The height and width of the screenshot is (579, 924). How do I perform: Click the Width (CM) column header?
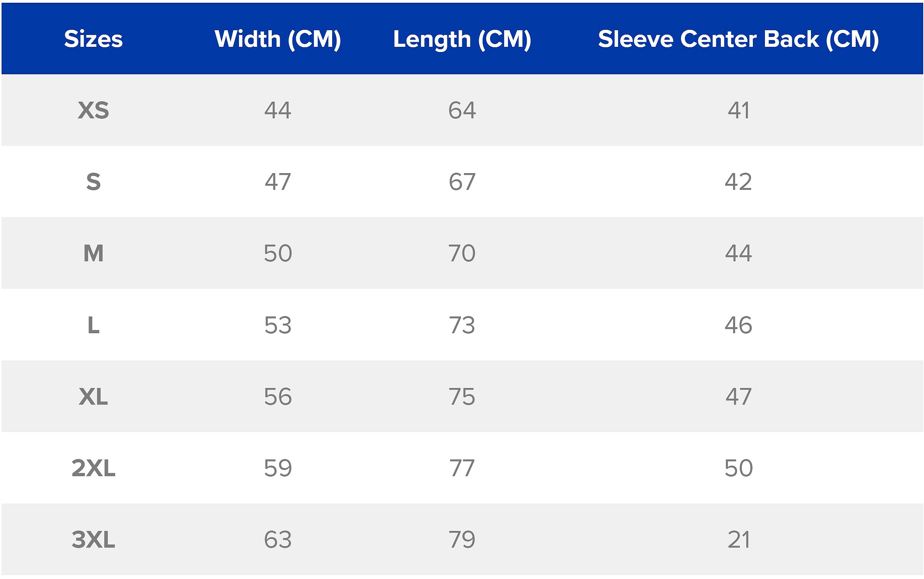click(277, 39)
